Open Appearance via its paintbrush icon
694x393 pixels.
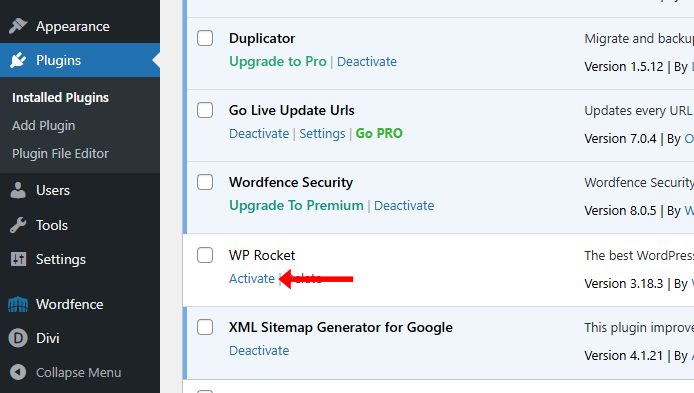18,26
